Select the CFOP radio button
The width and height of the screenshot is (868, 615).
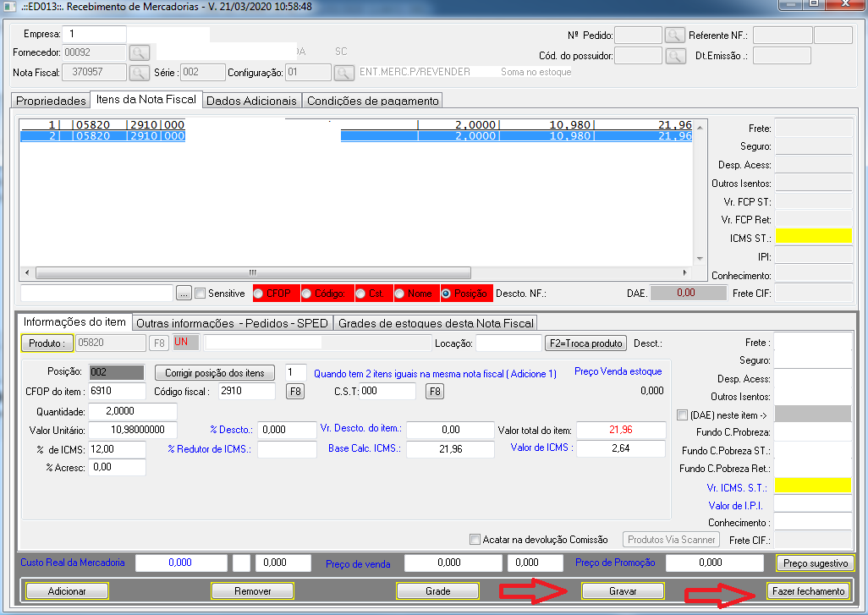pyautogui.click(x=259, y=294)
